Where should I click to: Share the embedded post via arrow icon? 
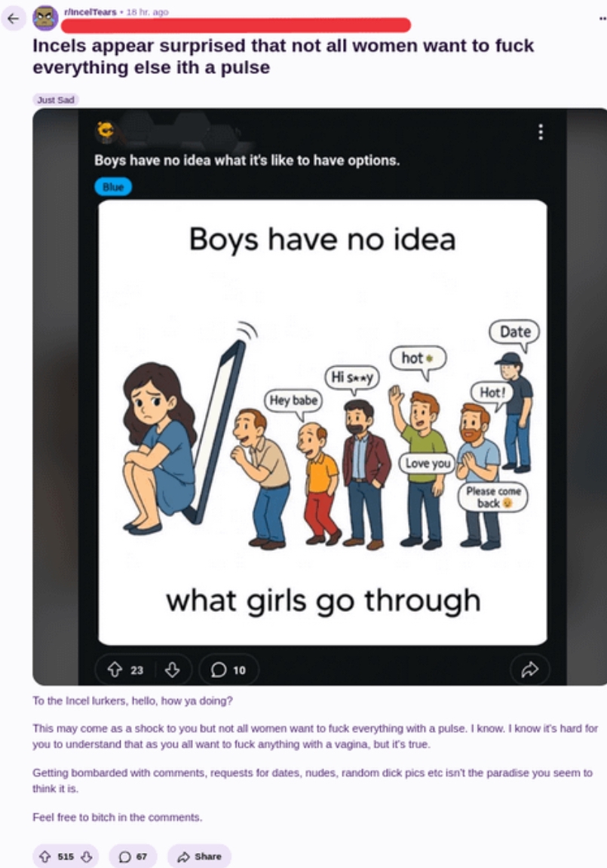click(x=529, y=670)
